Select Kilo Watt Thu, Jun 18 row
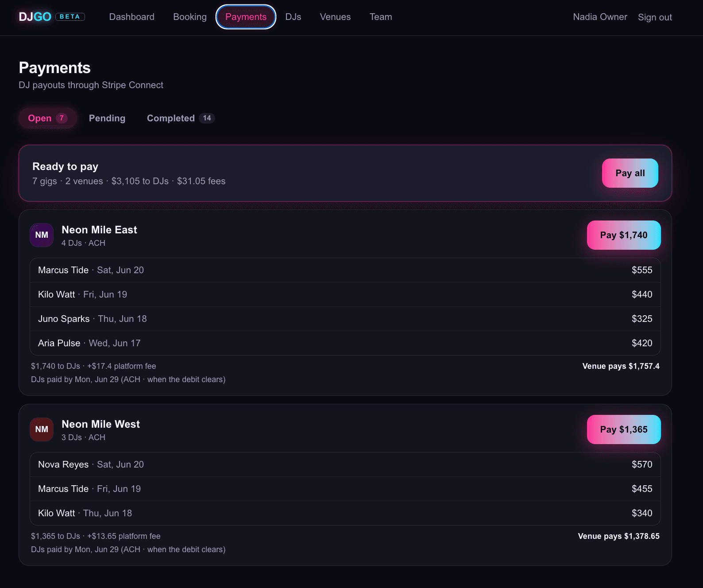This screenshot has height=588, width=703. pyautogui.click(x=345, y=513)
